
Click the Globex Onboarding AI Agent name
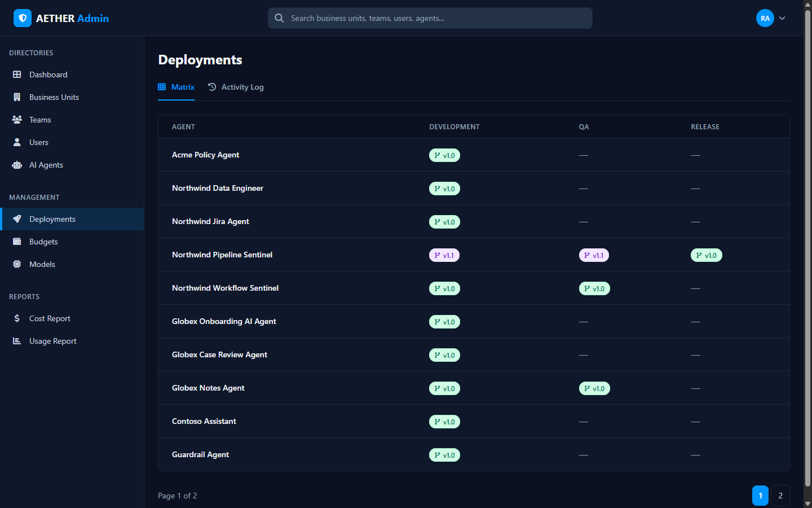[x=224, y=321]
